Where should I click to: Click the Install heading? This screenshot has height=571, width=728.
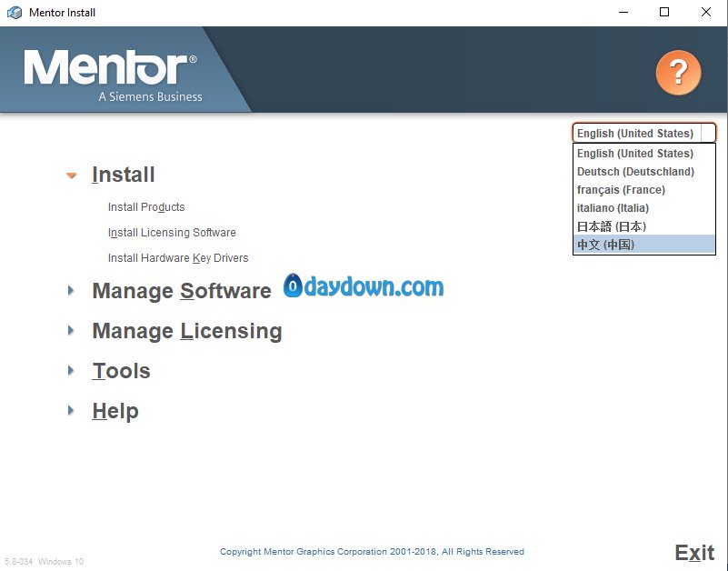pos(123,175)
